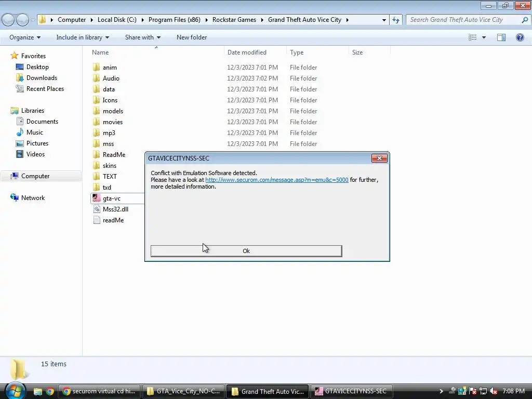Select the data folder icon
This screenshot has height=399, width=532.
pos(96,89)
